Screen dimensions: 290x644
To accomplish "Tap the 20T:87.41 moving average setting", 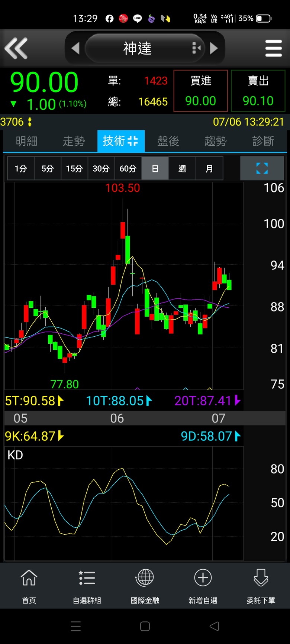I will point(207,401).
